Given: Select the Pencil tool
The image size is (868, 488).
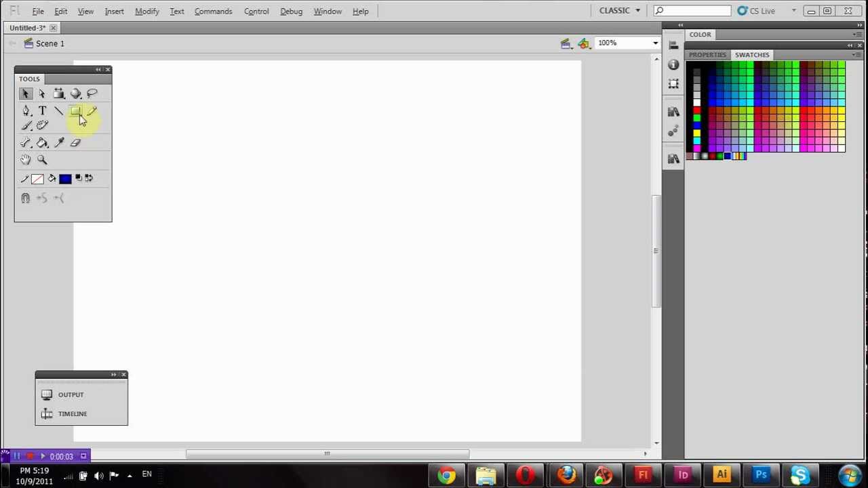Looking at the screenshot, I should [x=92, y=111].
